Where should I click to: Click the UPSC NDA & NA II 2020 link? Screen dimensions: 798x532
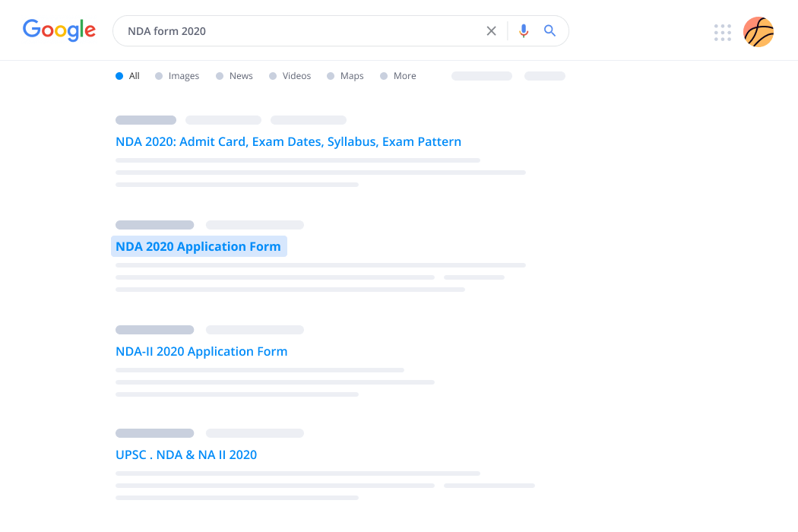point(185,454)
